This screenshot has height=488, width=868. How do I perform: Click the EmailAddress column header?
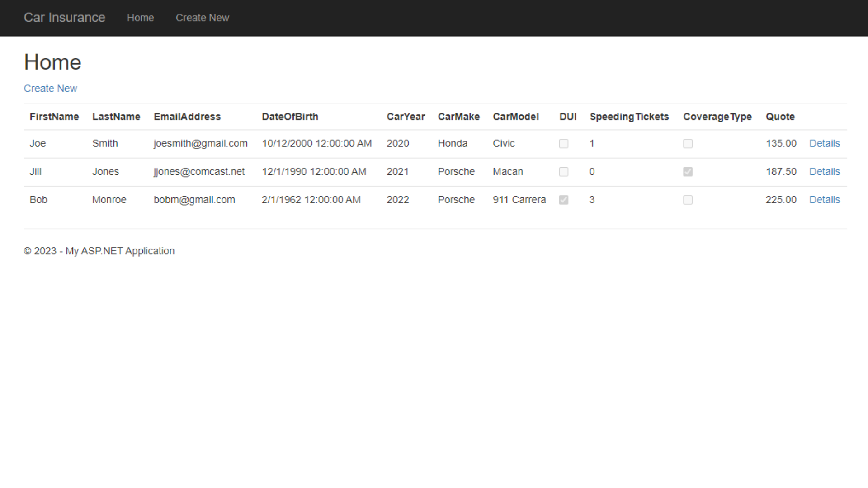(187, 117)
